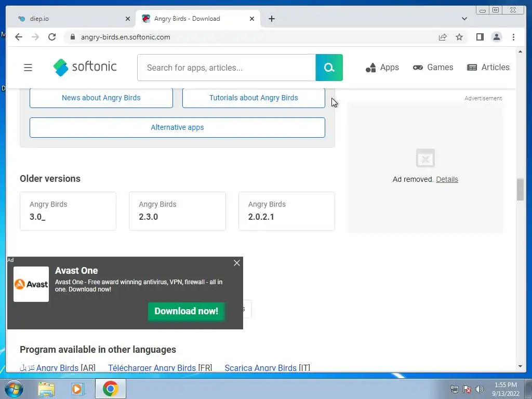The image size is (532, 399).
Task: Bookmark this tab with the star
Action: pyautogui.click(x=459, y=37)
